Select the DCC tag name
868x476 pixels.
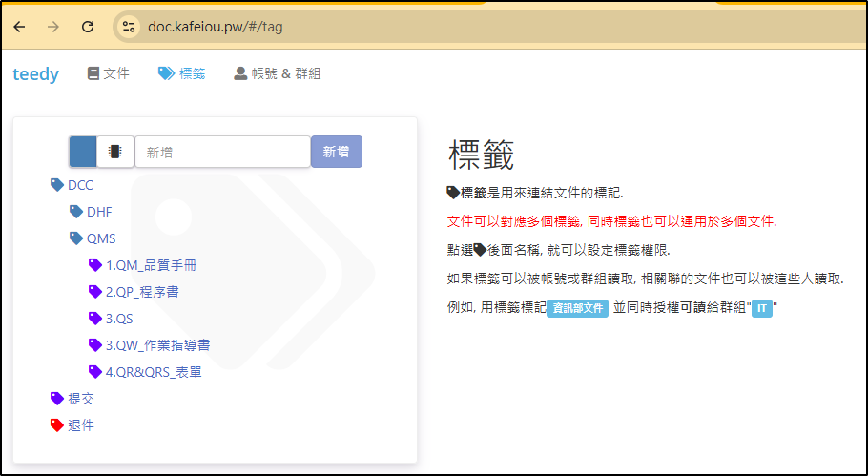pos(80,185)
